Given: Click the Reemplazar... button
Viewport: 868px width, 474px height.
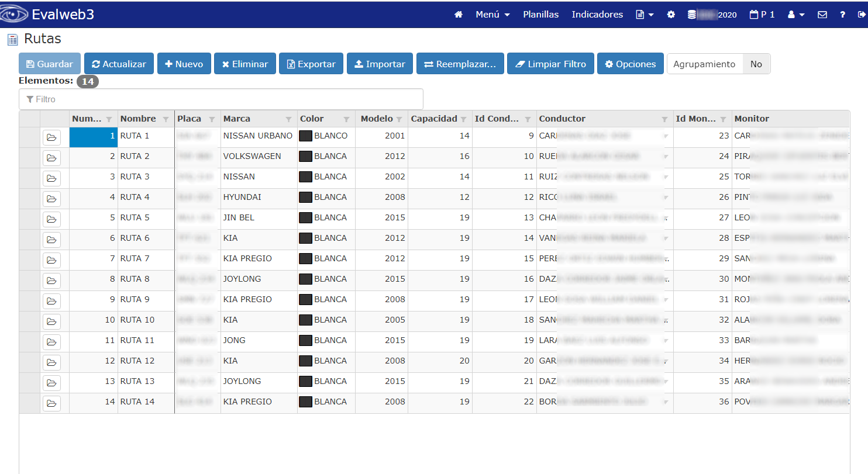Looking at the screenshot, I should (460, 64).
